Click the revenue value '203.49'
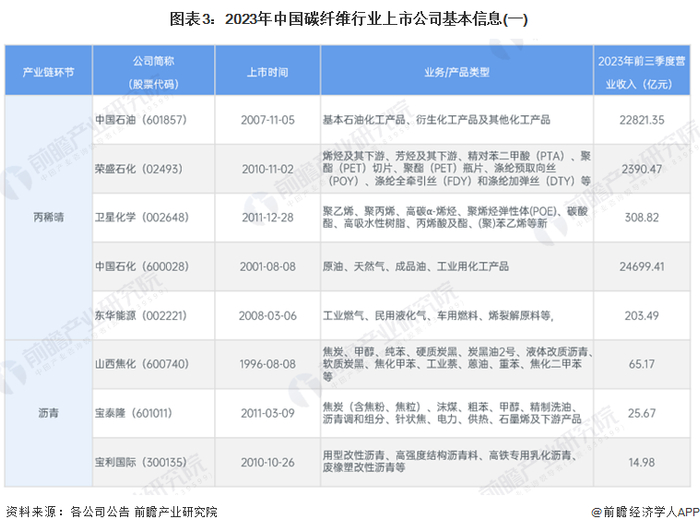Screen dimensions: 700x531 coord(642,316)
